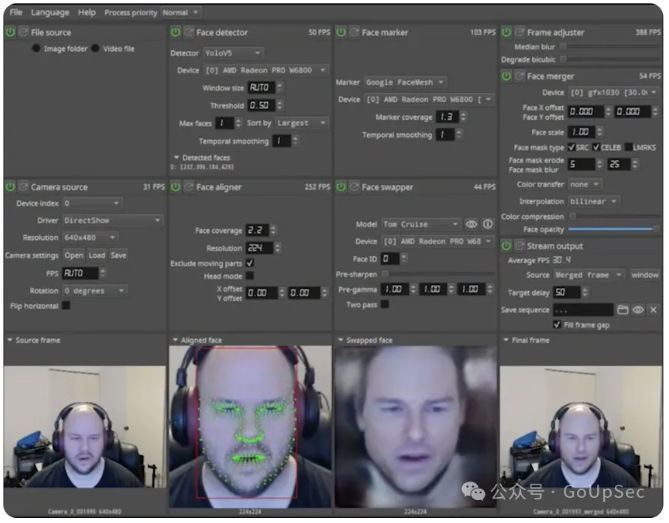The height and width of the screenshot is (523, 669).
Task: Enable Two pass checkbox
Action: (x=385, y=304)
